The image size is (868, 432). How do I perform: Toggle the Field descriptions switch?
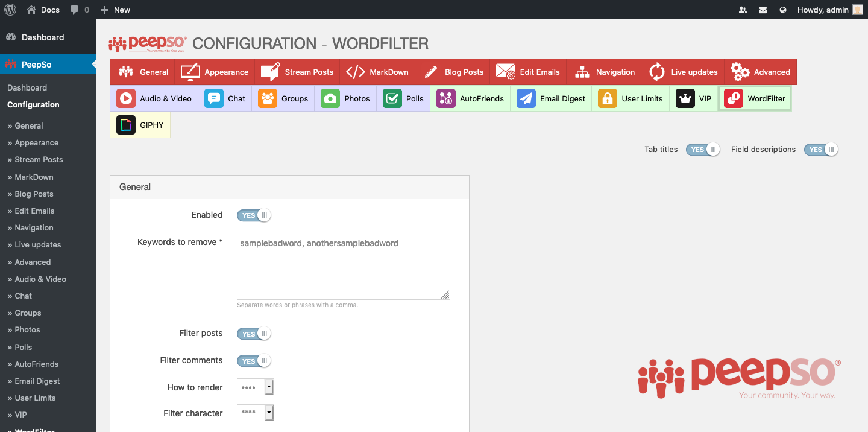pyautogui.click(x=821, y=150)
